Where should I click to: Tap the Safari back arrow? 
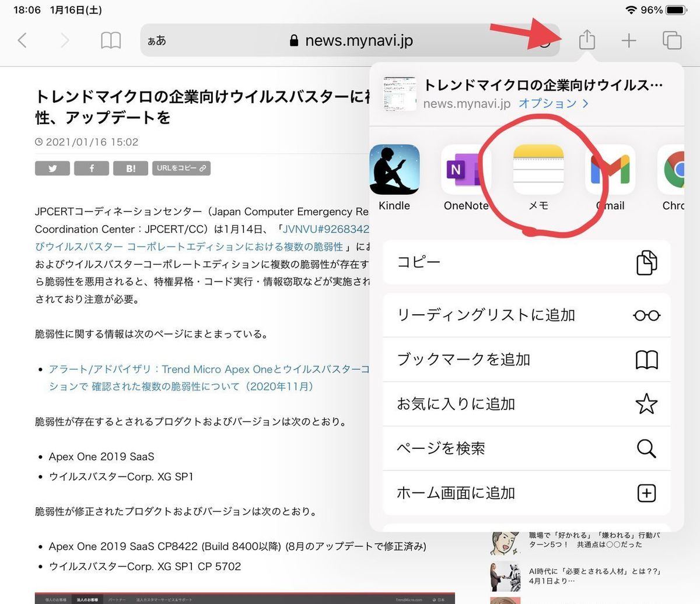[x=22, y=40]
